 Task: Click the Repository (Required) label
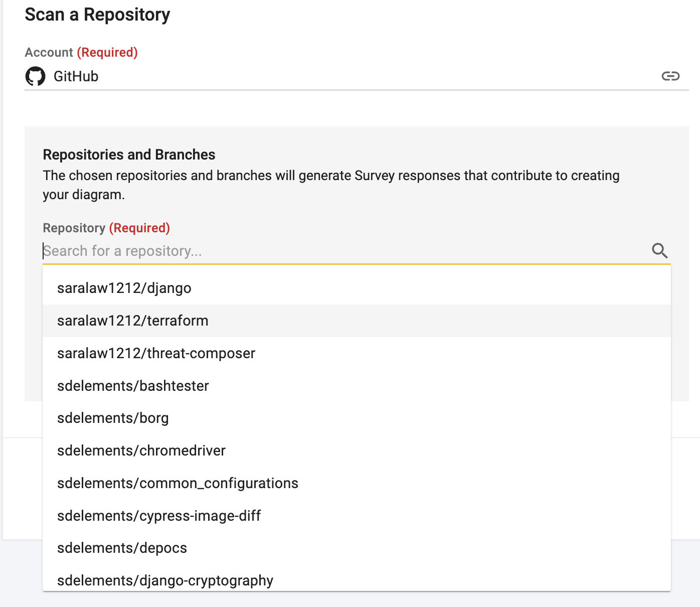point(106,228)
